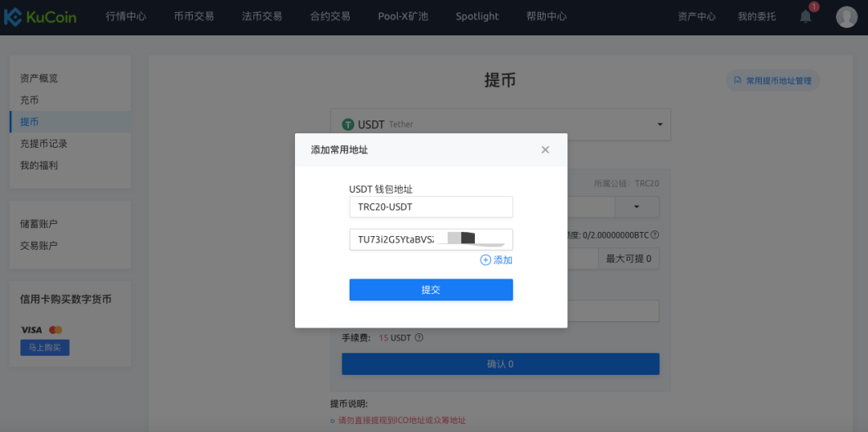
Task: Expand the USDT coin selector dropdown
Action: click(x=660, y=124)
